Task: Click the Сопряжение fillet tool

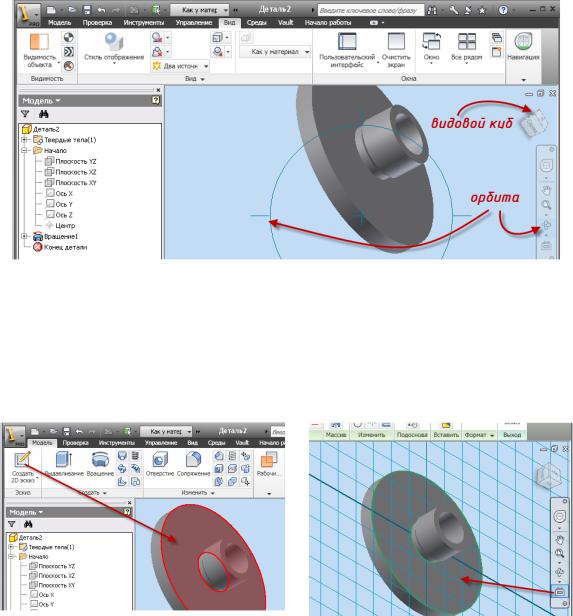Action: point(193,464)
